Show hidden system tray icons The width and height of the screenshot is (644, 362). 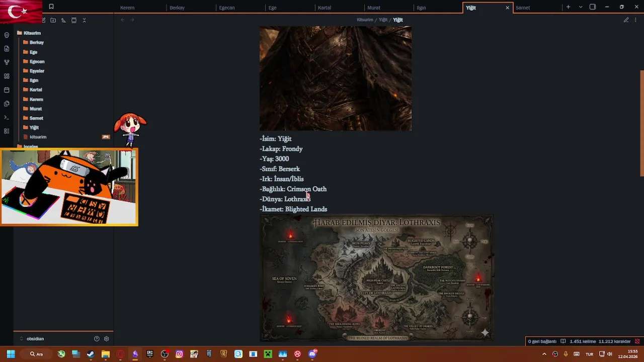point(544,354)
